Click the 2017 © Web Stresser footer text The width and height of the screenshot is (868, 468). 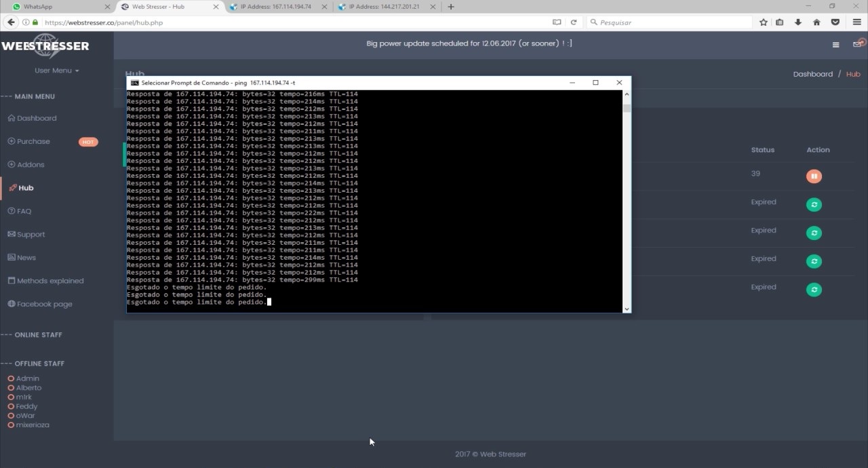pos(490,454)
